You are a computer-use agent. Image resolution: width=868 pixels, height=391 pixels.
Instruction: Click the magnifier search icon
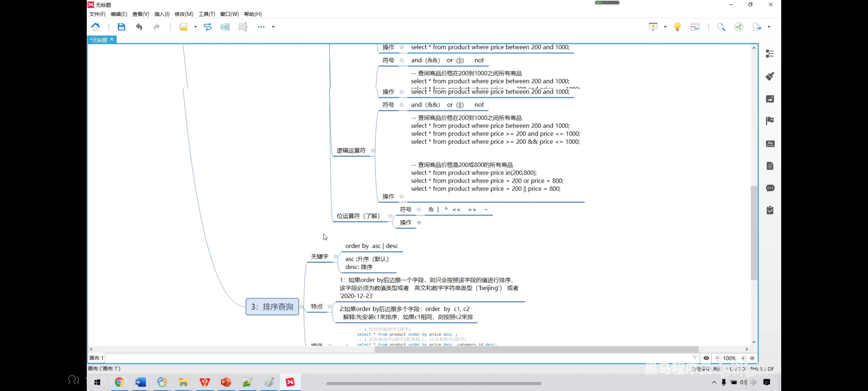[x=721, y=27]
